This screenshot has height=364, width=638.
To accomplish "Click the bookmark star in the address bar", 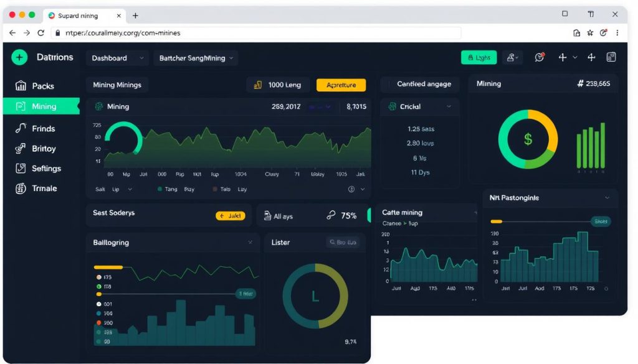I will click(590, 33).
